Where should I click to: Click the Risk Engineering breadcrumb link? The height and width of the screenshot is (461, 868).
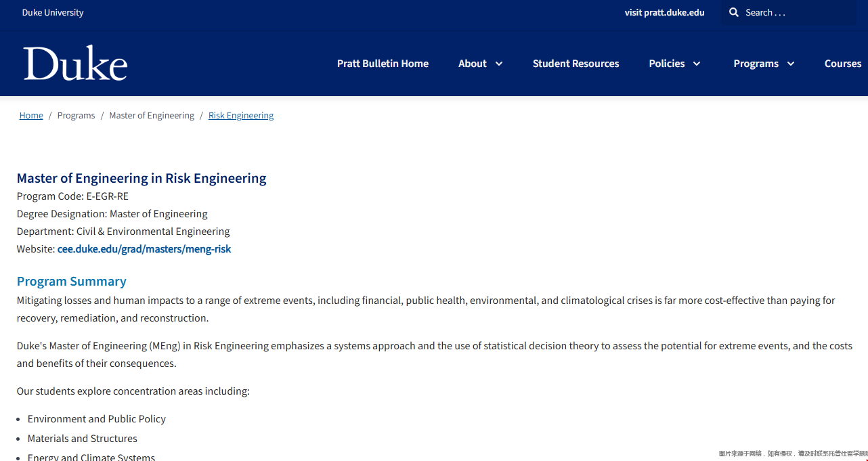[x=241, y=116]
